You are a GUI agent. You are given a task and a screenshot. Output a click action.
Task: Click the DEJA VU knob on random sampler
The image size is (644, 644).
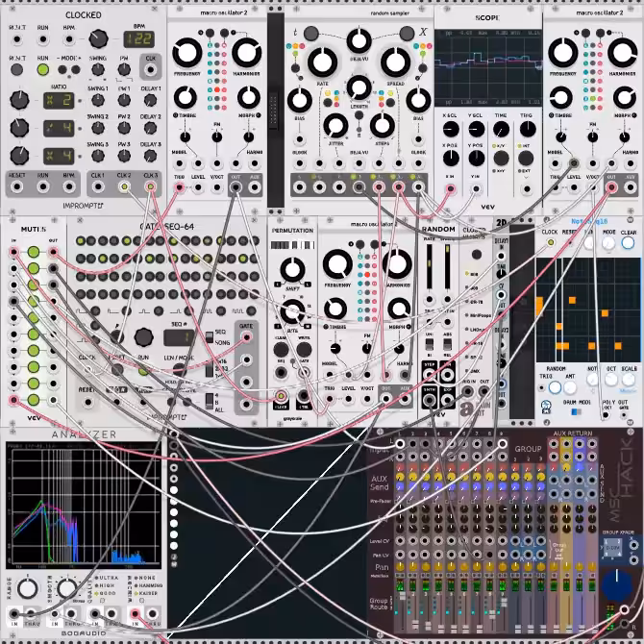click(x=359, y=40)
